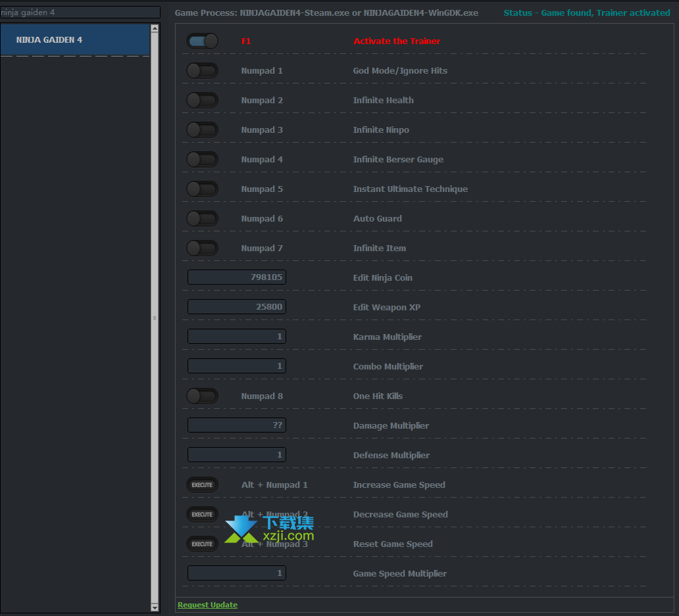
Task: Click the game search box
Action: pyautogui.click(x=80, y=12)
